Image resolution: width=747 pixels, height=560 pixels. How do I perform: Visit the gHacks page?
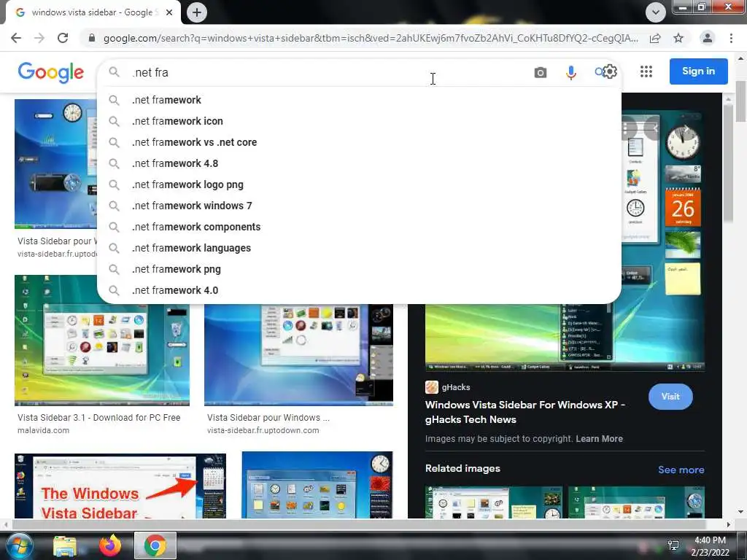click(x=670, y=397)
